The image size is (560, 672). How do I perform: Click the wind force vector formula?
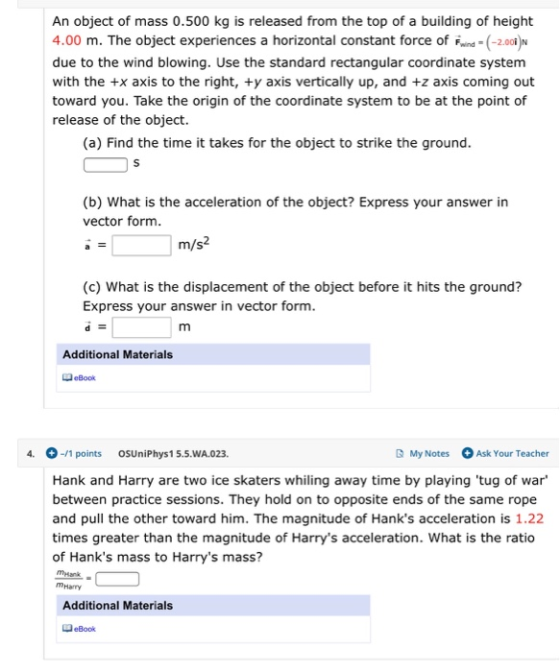[491, 42]
